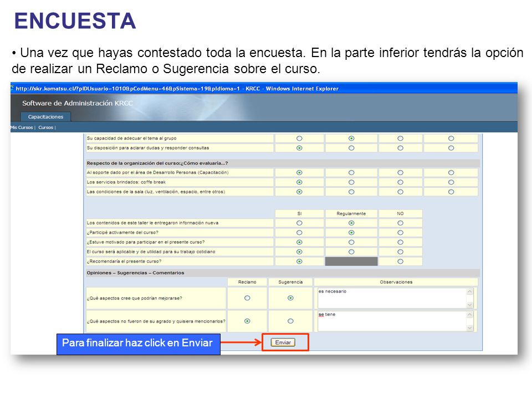
Task: Select NO for '¿Recomendaría el presente curso?'
Action: (400, 261)
